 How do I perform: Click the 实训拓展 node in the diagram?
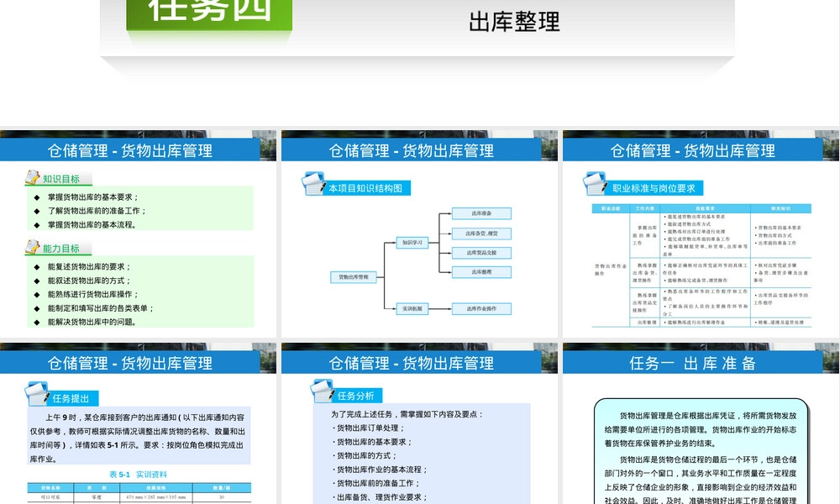[x=412, y=308]
